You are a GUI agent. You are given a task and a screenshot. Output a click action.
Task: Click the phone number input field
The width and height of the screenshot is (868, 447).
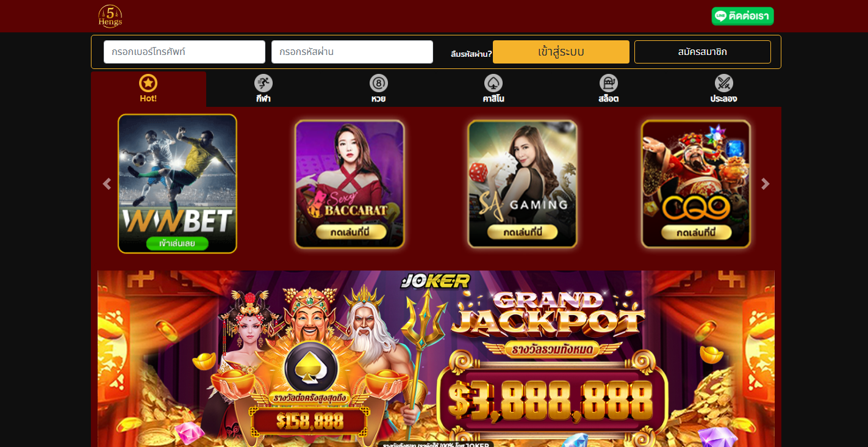click(x=184, y=52)
